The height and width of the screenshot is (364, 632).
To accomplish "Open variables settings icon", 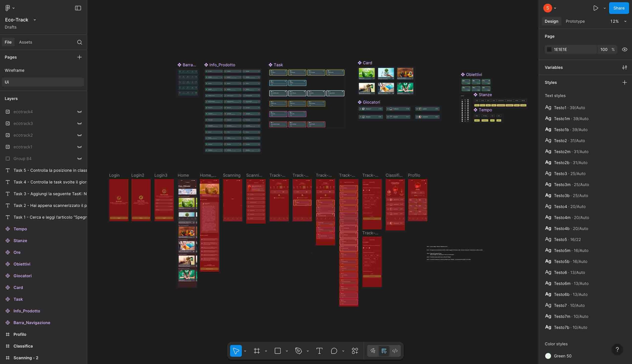I will [625, 68].
